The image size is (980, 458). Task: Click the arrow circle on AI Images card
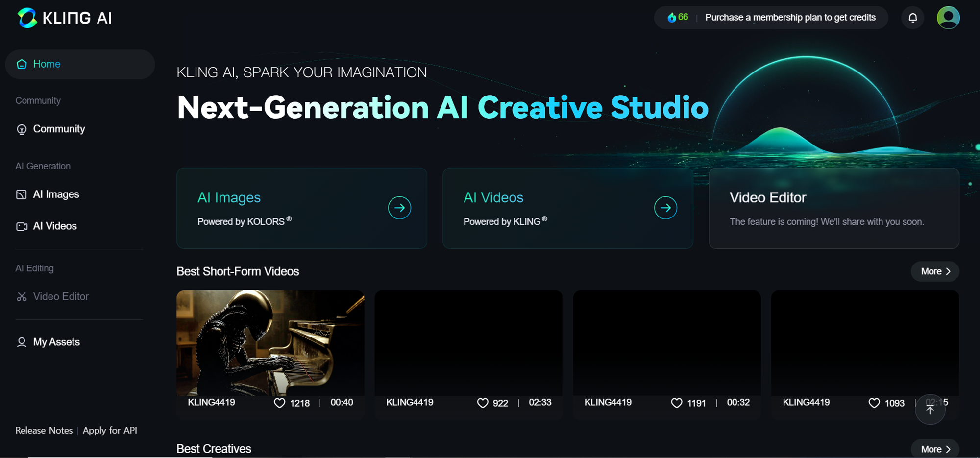coord(399,208)
